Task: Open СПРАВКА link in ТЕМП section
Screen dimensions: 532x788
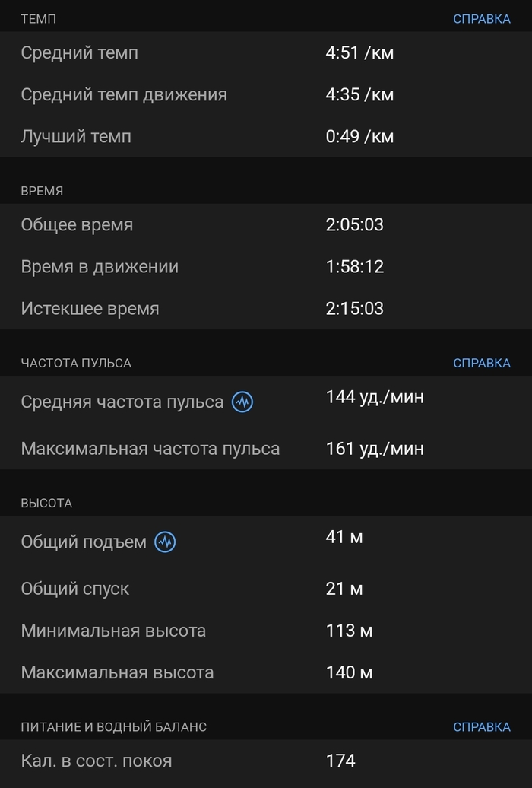Action: 481,19
